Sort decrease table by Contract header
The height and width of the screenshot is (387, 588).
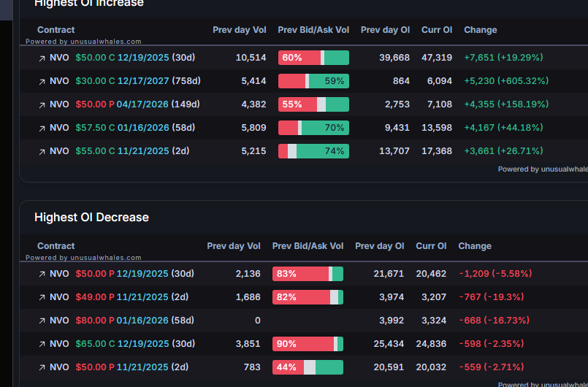pyautogui.click(x=56, y=246)
